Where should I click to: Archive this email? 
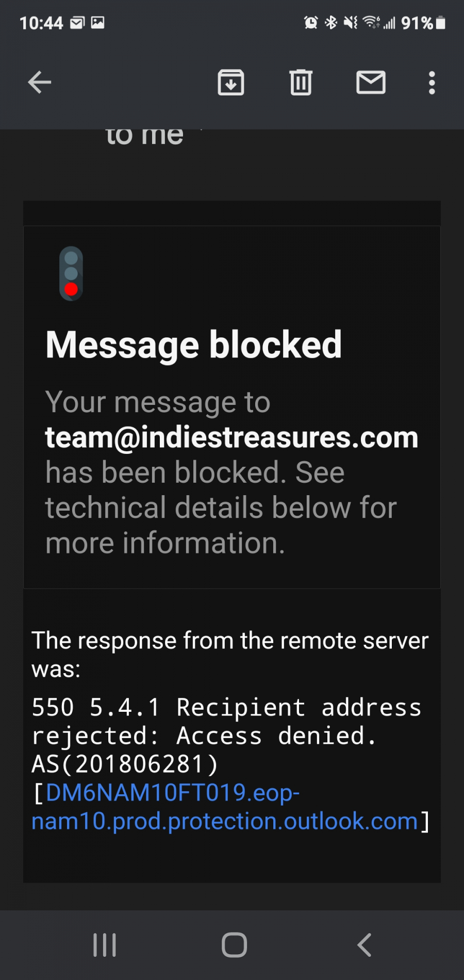[x=230, y=83]
